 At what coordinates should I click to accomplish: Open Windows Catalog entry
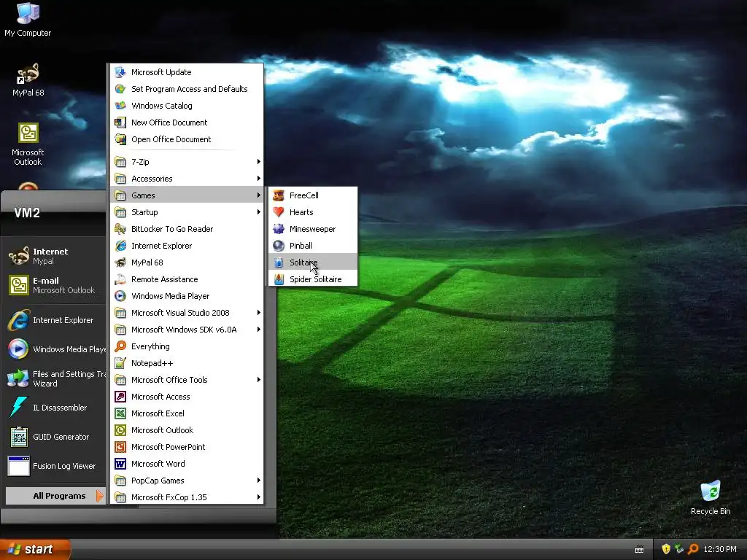[x=187, y=106]
